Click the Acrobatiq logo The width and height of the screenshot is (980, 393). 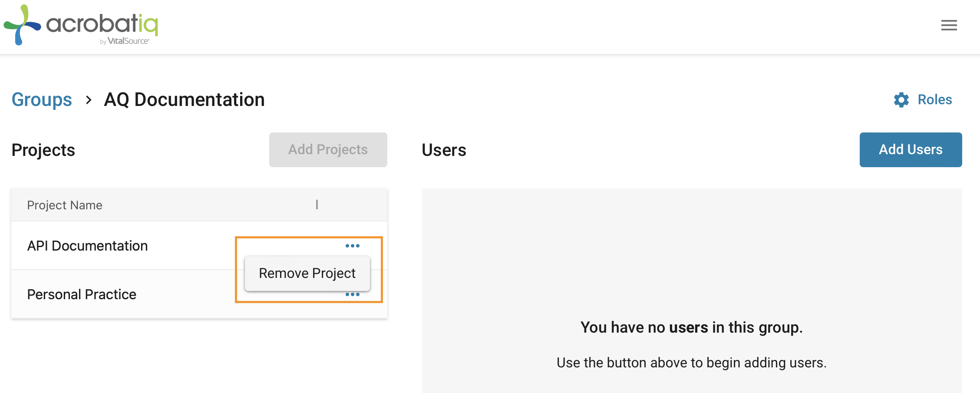81,25
